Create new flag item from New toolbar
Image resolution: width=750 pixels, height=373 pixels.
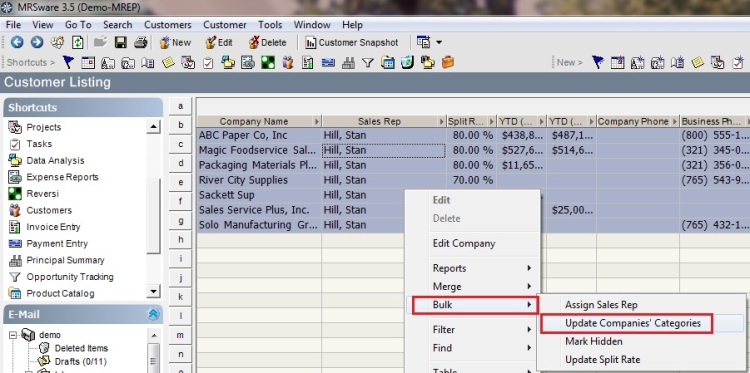click(597, 62)
